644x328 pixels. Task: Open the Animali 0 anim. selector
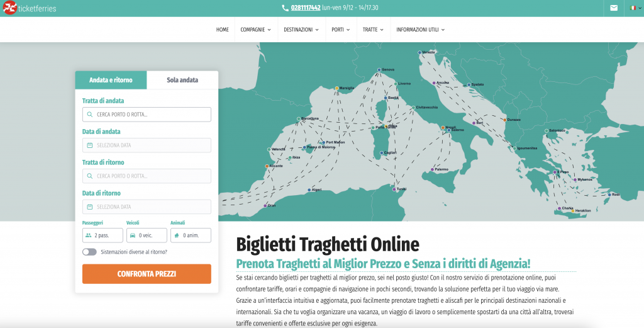point(191,235)
